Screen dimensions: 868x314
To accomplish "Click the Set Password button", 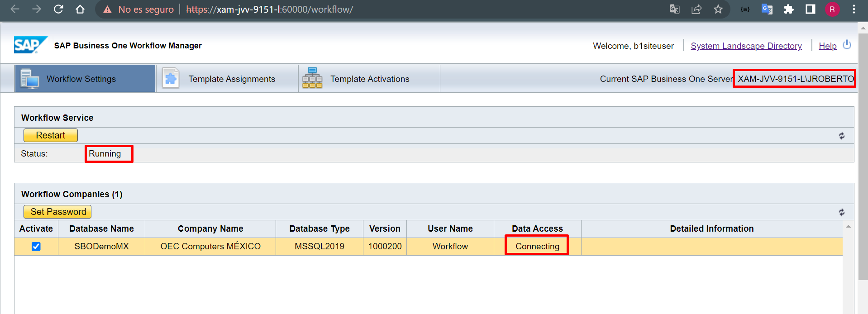I will tap(57, 212).
